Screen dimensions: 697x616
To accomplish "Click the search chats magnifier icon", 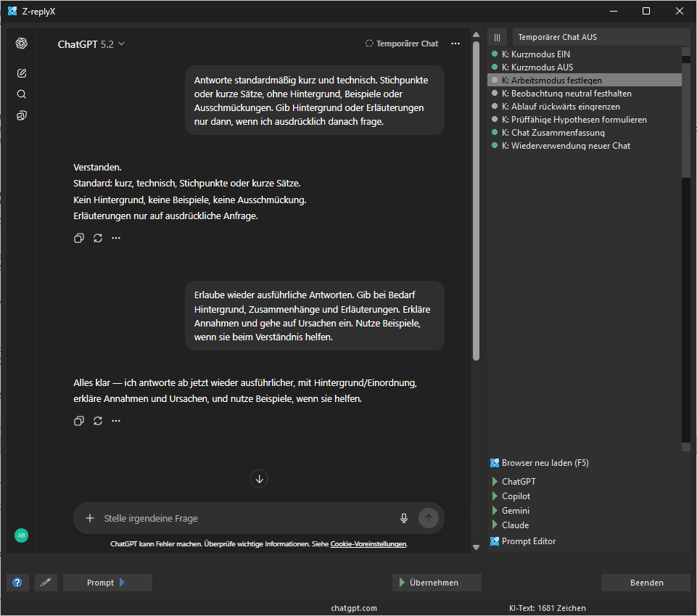I will [x=22, y=94].
